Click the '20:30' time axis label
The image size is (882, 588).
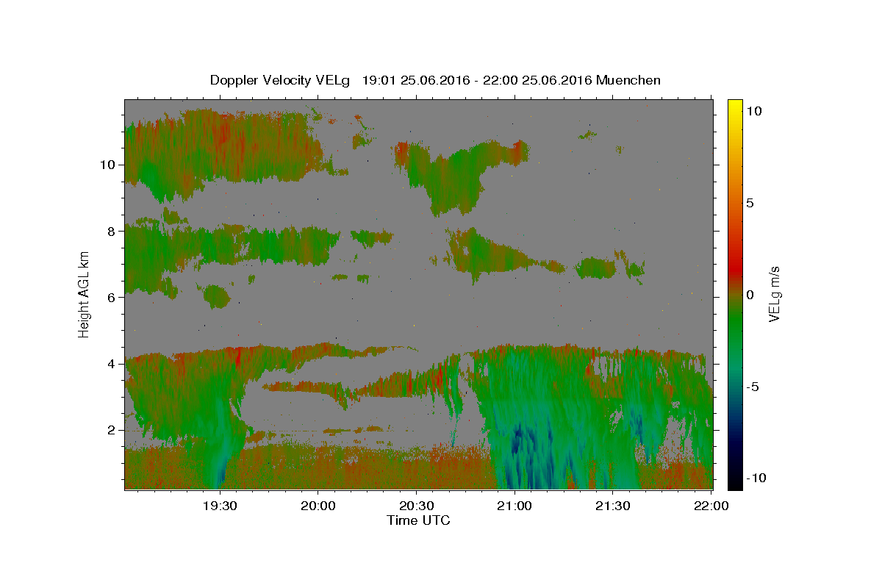(x=417, y=506)
